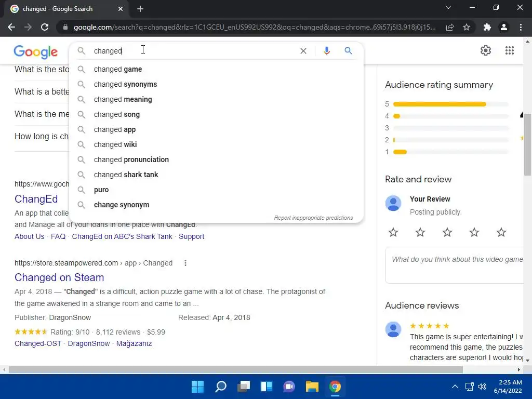Click 'Report inappropriate predictions'
The width and height of the screenshot is (532, 399).
pyautogui.click(x=313, y=218)
